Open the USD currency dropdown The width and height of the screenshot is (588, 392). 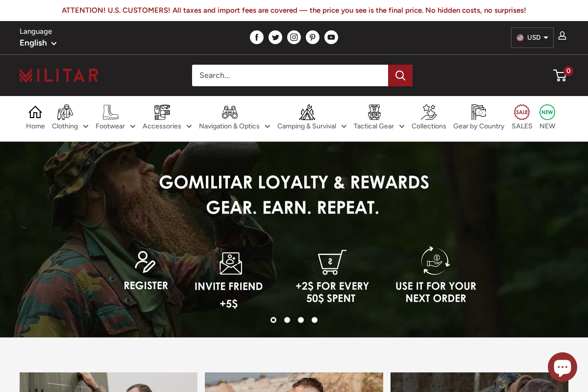tap(532, 38)
